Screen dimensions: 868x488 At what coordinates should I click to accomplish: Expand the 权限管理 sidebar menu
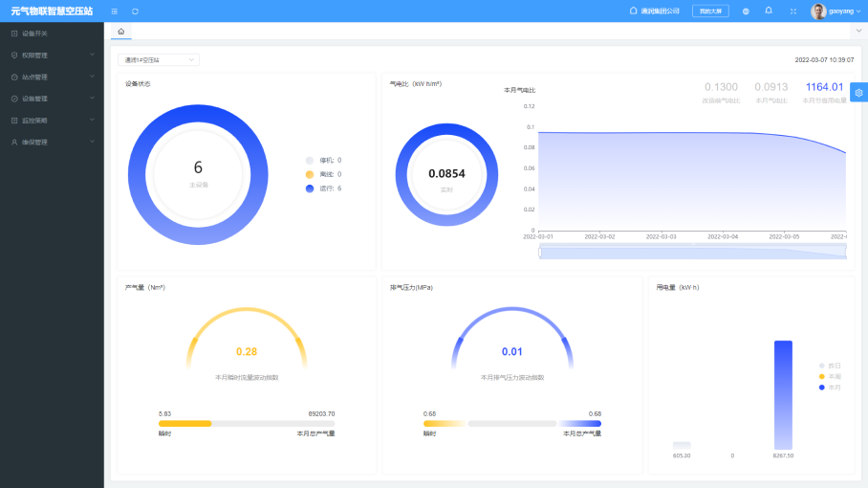pyautogui.click(x=52, y=55)
